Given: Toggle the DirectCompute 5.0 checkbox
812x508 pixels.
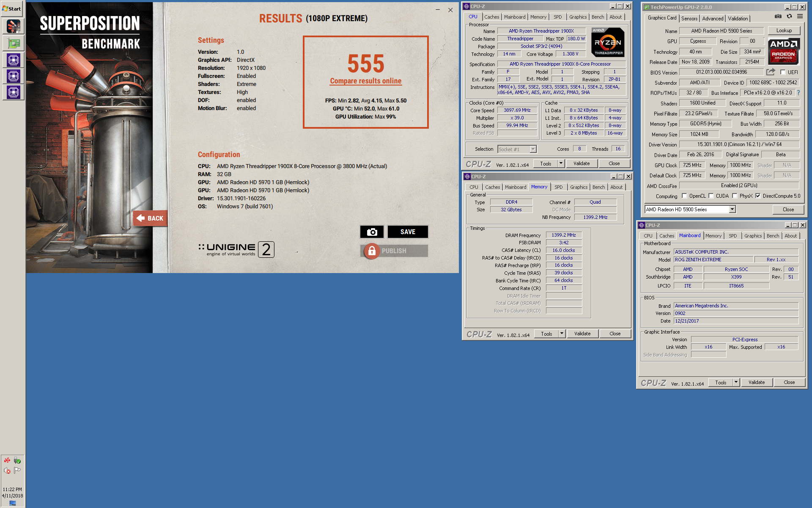Looking at the screenshot, I should (758, 196).
